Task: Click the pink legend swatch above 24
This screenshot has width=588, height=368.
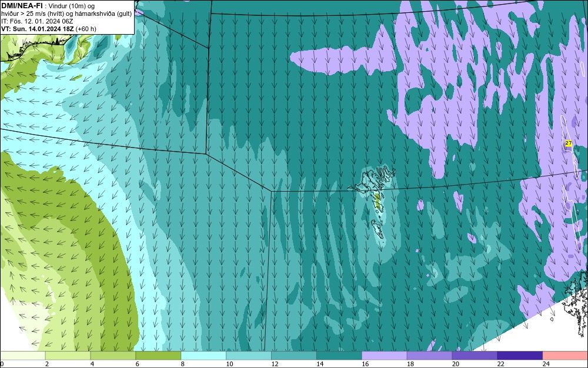Action: [x=565, y=356]
